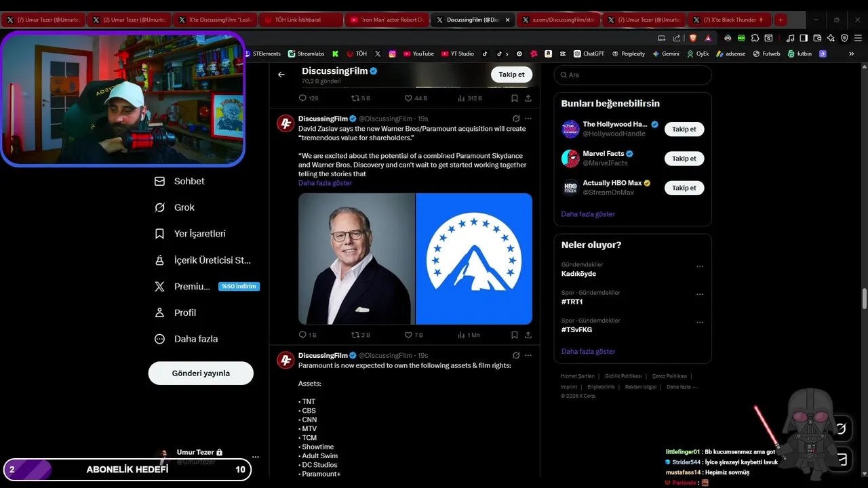Viewport: 868px width, 488px height.
Task: Open İçerik Üreticisi Studio sidebar item
Action: coord(203,260)
